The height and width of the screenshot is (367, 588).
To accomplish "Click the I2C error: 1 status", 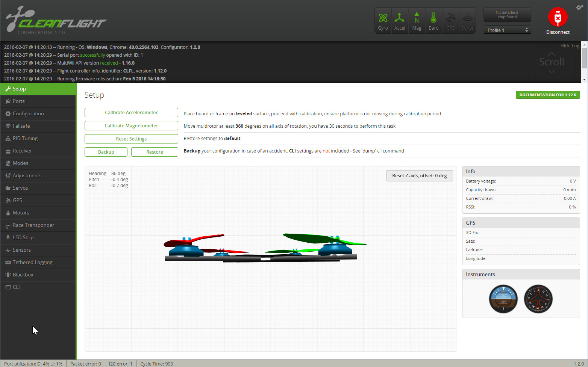I will tap(120, 364).
